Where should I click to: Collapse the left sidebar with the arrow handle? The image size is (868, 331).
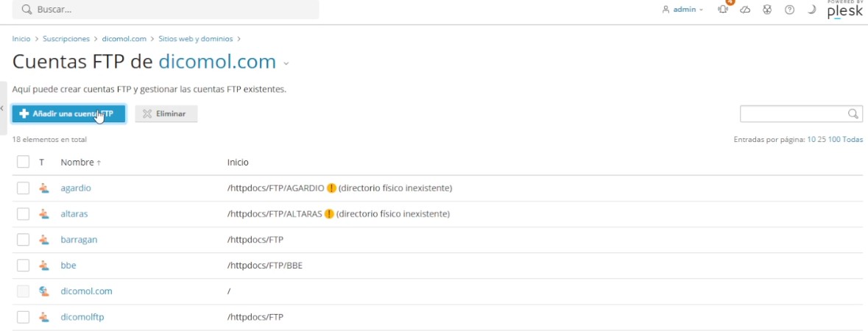tap(3, 108)
